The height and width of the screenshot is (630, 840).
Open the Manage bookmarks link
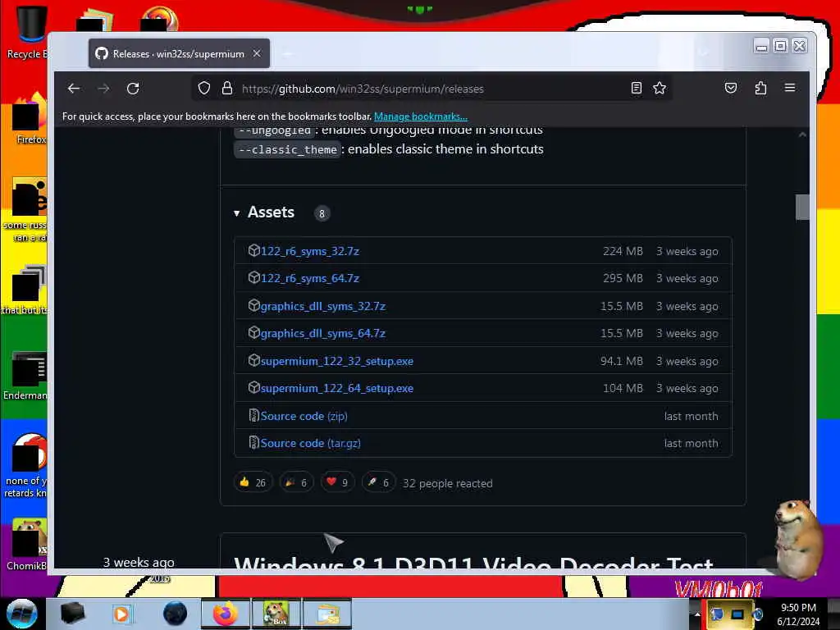click(421, 116)
